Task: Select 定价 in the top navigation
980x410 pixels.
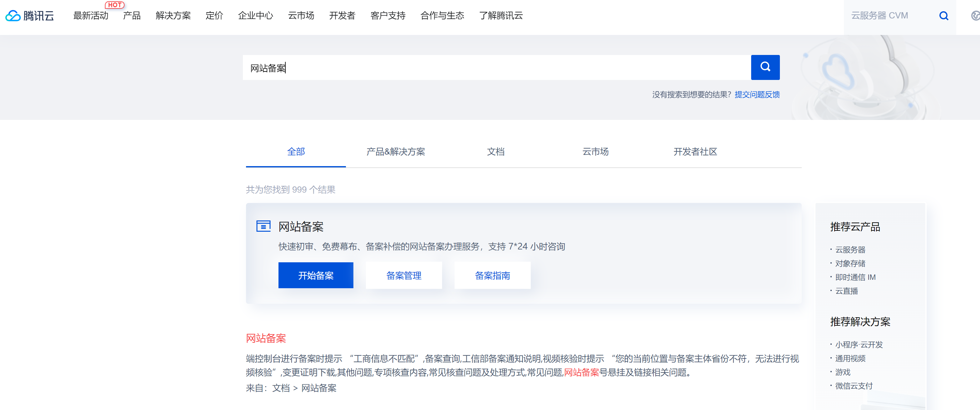Action: 214,16
